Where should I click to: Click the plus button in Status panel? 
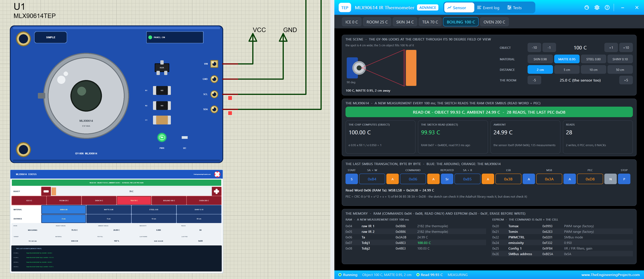(x=216, y=191)
